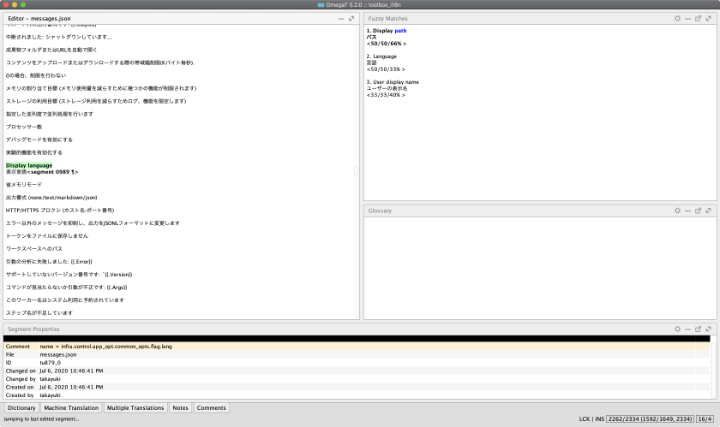Screen dimensions: 720x427
Task: Toggle the LCK lock indicator in status bar
Action: (x=585, y=419)
